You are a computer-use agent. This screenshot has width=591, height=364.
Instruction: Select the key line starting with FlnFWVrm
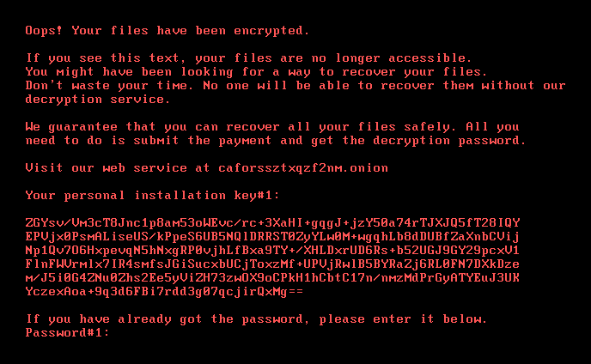point(272,264)
